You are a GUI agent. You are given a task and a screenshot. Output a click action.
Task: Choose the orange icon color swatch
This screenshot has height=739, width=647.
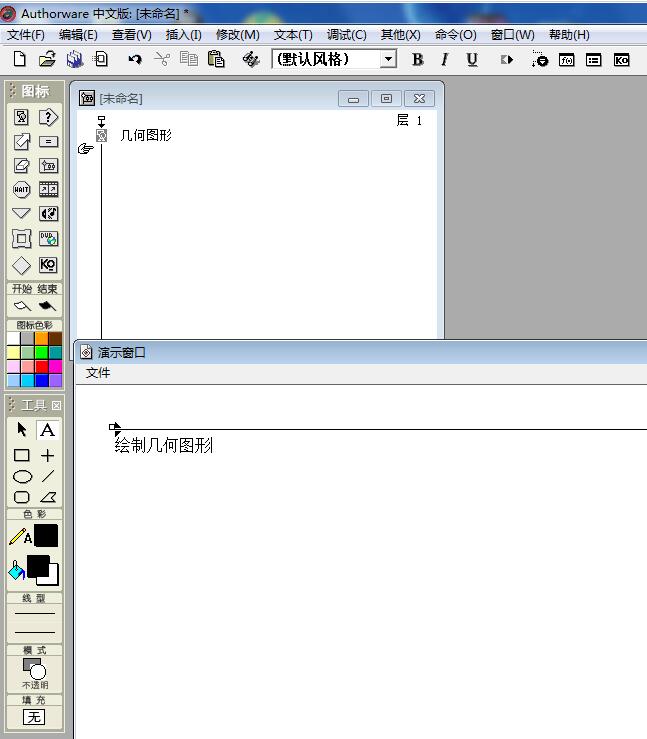pyautogui.click(x=41, y=338)
